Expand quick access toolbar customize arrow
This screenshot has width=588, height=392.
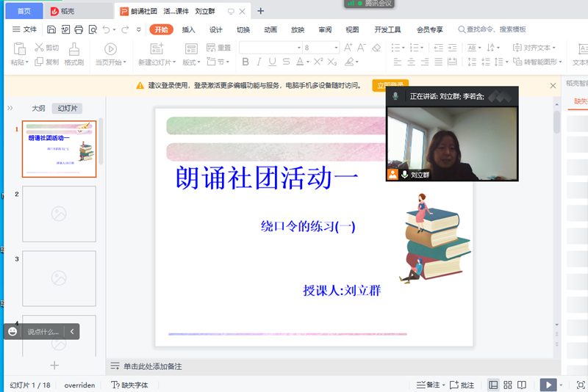(x=139, y=29)
